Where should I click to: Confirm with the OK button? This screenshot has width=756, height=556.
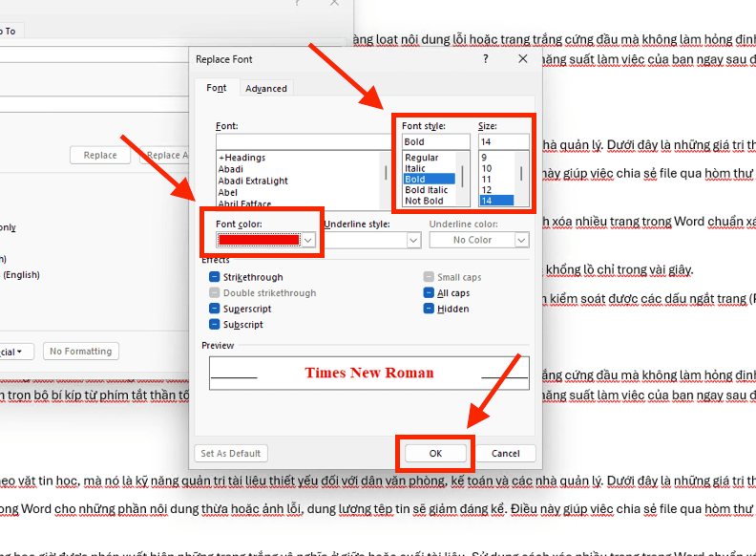point(435,453)
